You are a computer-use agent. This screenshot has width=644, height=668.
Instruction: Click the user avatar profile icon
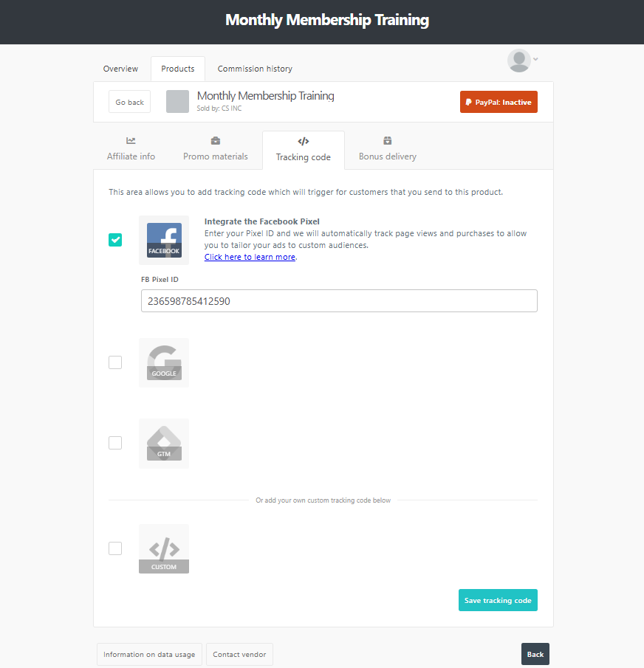(518, 61)
